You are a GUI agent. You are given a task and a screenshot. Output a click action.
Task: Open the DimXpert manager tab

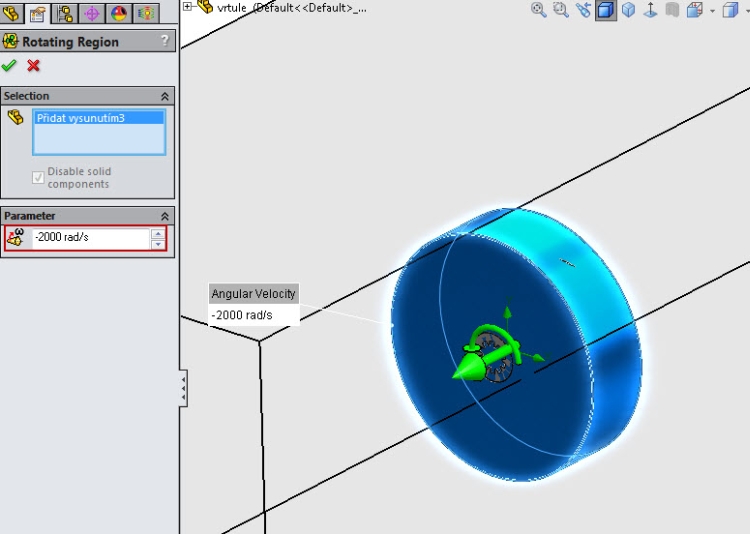(x=91, y=13)
